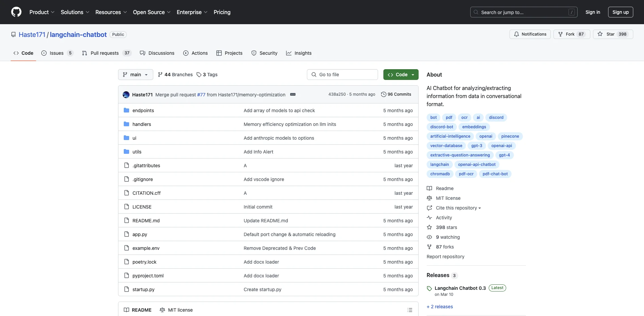644x316 pixels.
Task: Open the Projects tab
Action: [229, 53]
